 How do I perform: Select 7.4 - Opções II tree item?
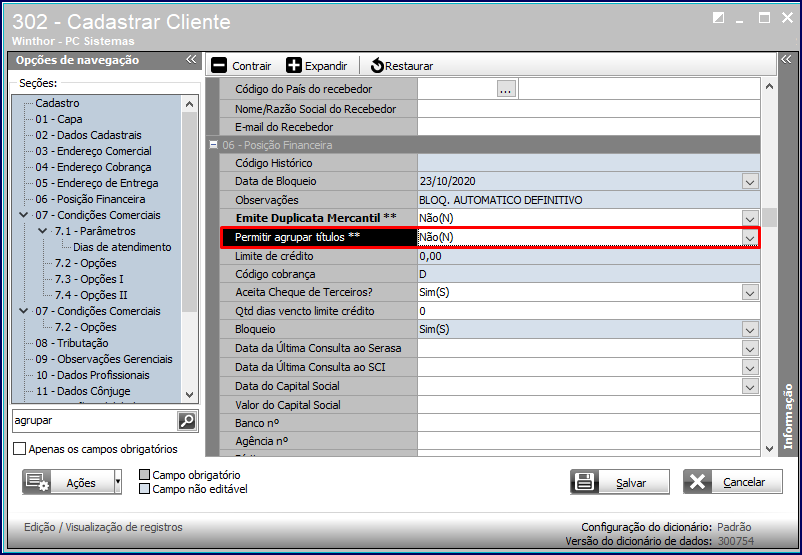(x=91, y=295)
